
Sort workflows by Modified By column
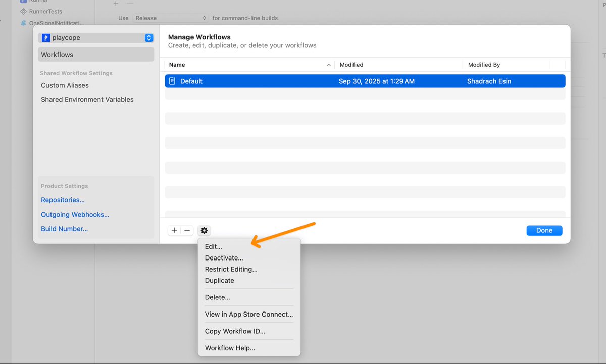(507, 65)
